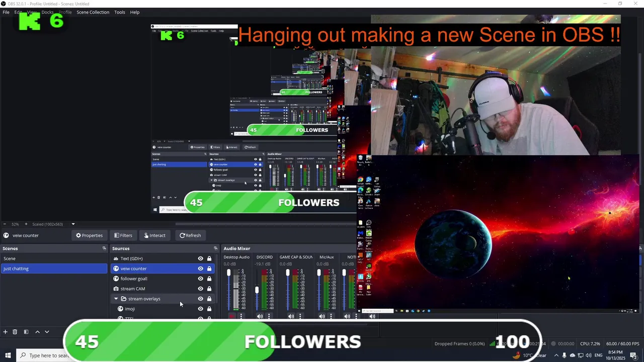
Task: Open the taskbar clock and date
Action: [615, 355]
